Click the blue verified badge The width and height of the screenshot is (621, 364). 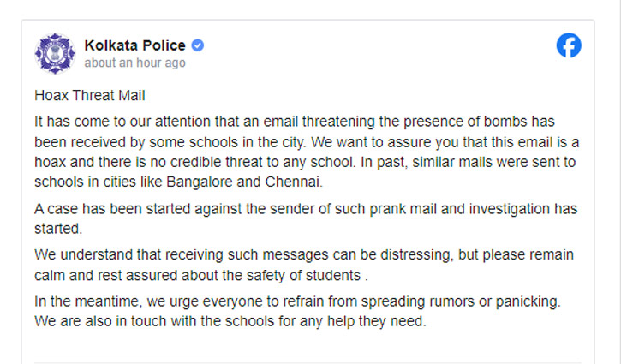click(197, 45)
